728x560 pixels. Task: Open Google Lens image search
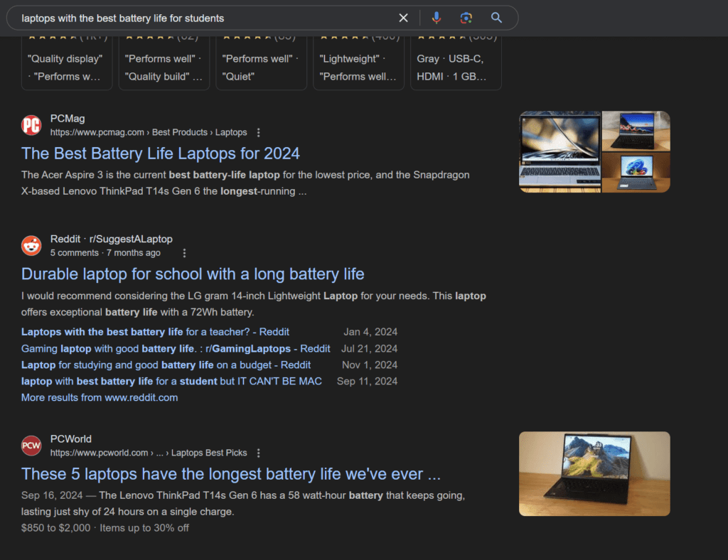pyautogui.click(x=466, y=18)
